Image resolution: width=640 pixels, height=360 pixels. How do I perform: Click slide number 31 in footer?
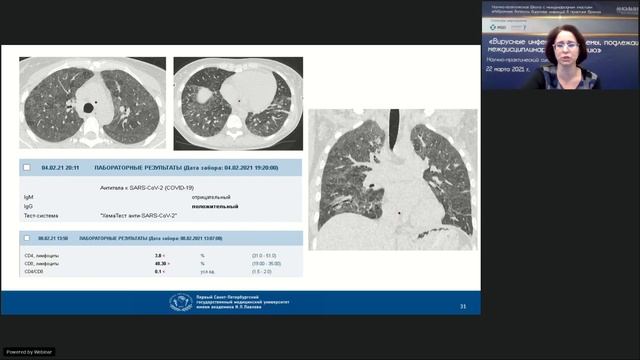tap(463, 306)
